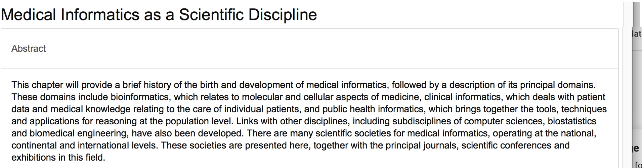Click the word "exhibitions" on the last line
The image size is (644, 168).
click(x=34, y=158)
